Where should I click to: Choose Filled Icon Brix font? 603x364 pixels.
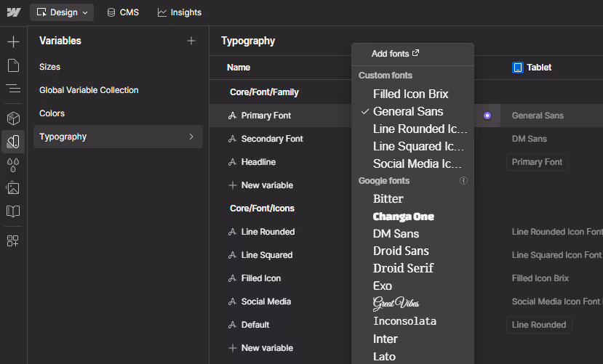412,94
